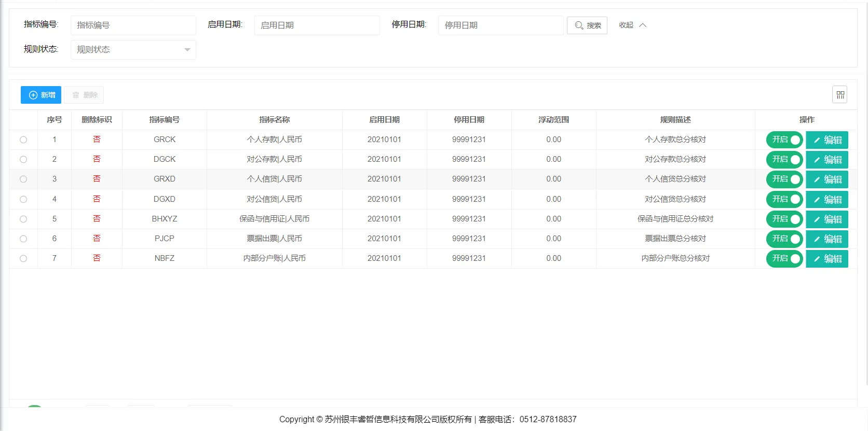
Task: Toggle the 开启 switch for DGCK row
Action: (x=784, y=160)
